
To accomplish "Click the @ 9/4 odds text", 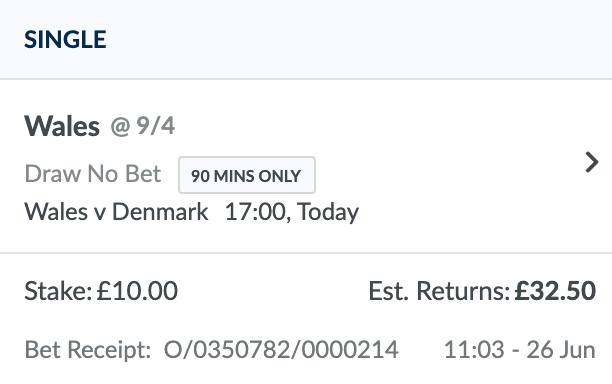I will coord(143,126).
